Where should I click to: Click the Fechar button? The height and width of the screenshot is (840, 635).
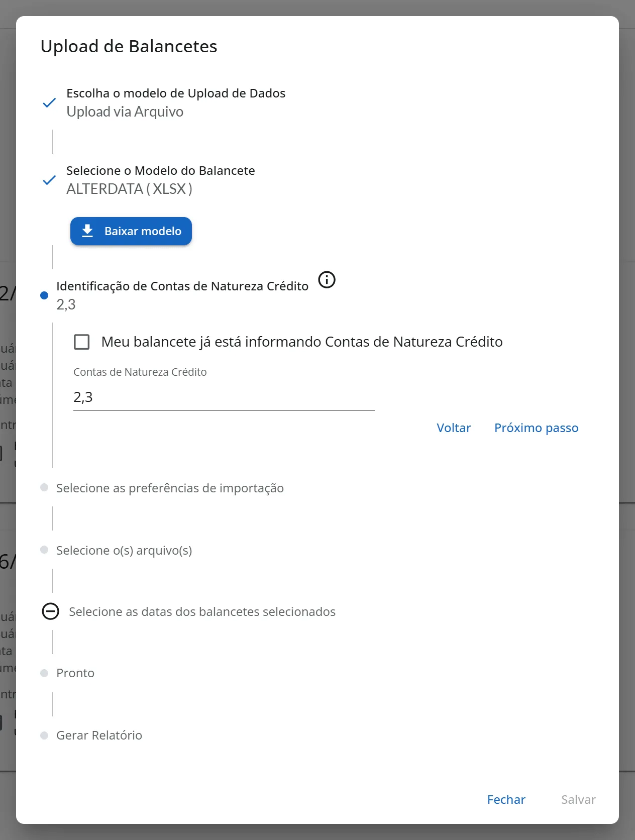click(x=506, y=800)
